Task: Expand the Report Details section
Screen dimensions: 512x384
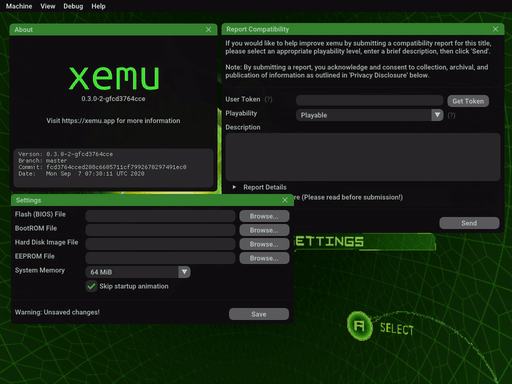Action: coord(259,187)
